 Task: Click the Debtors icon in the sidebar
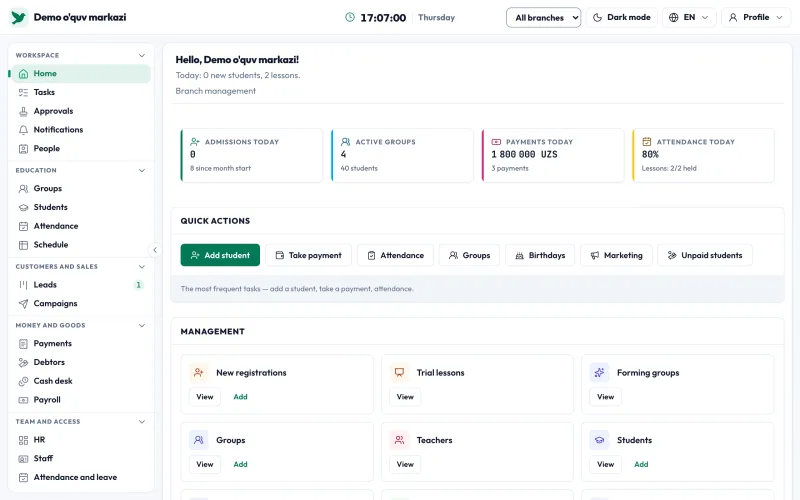coord(23,363)
